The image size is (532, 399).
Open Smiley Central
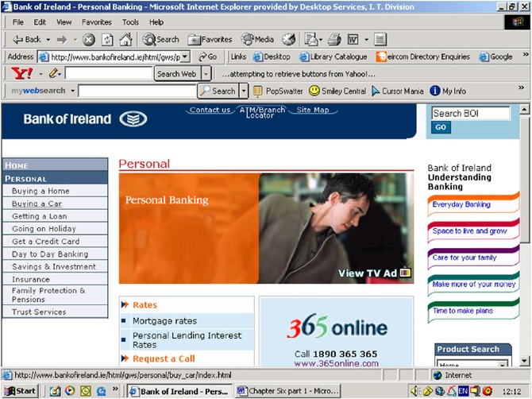[x=337, y=91]
